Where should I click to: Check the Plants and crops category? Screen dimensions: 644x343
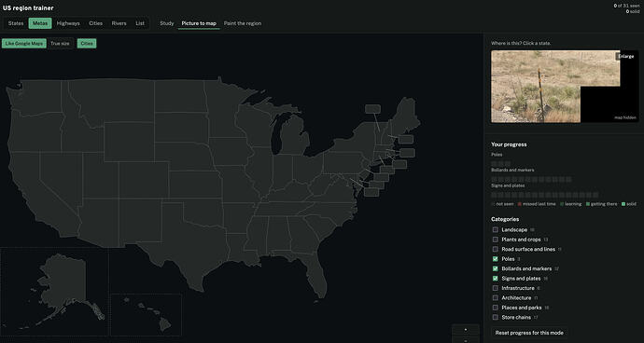tap(496, 240)
